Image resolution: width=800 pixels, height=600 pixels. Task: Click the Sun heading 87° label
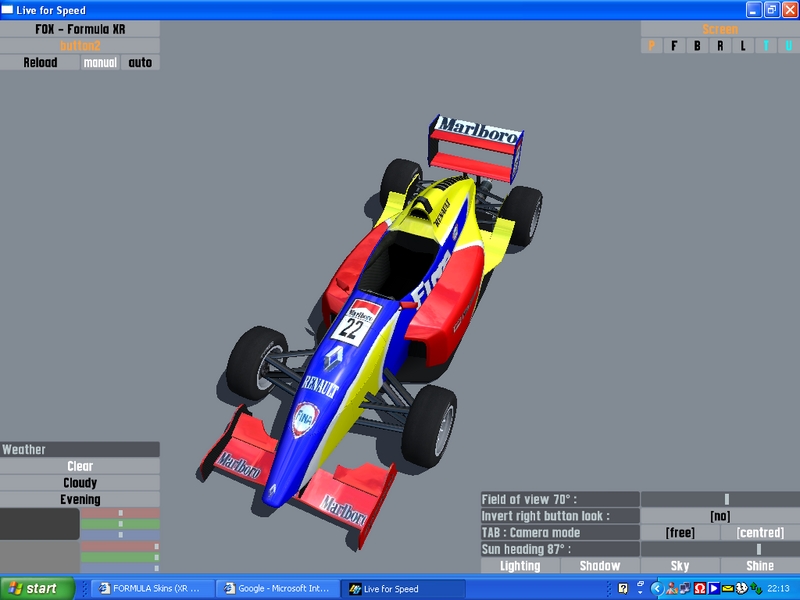(560, 549)
